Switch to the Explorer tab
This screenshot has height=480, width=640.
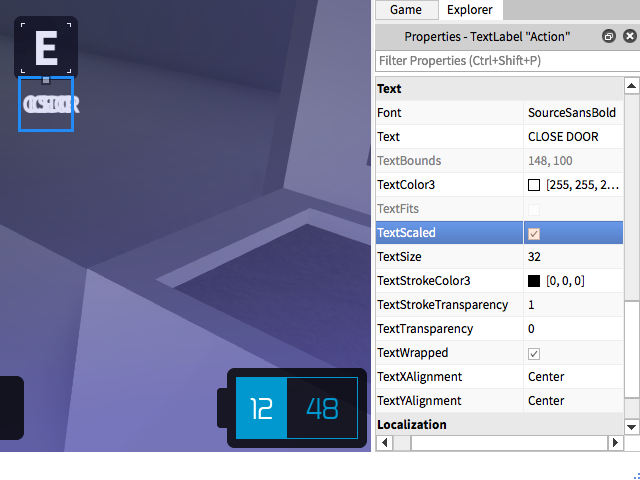click(x=470, y=9)
